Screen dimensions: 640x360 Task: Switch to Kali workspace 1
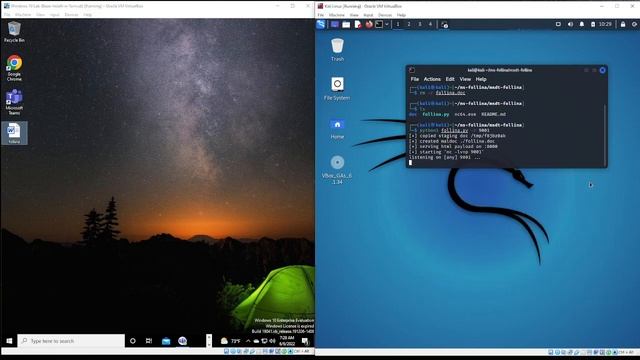click(398, 24)
